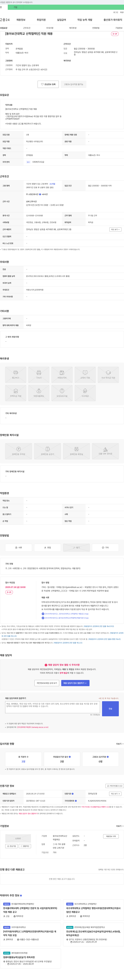Open 개인정보보호법 상세 보기 button

(x=47, y=683)
